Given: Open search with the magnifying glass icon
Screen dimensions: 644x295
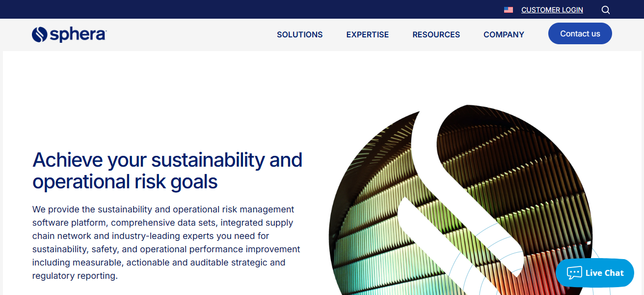Looking at the screenshot, I should 606,10.
